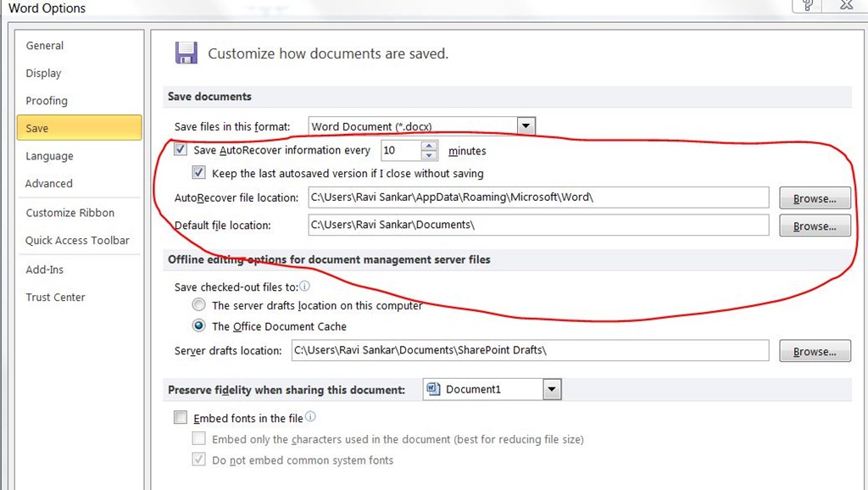Screen dimensions: 868x490
Task: Go to Trust Center settings
Action: (x=55, y=298)
